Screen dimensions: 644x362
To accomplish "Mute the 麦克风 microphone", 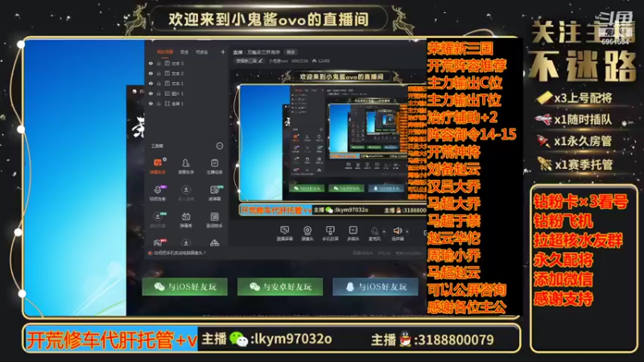I will tap(374, 233).
